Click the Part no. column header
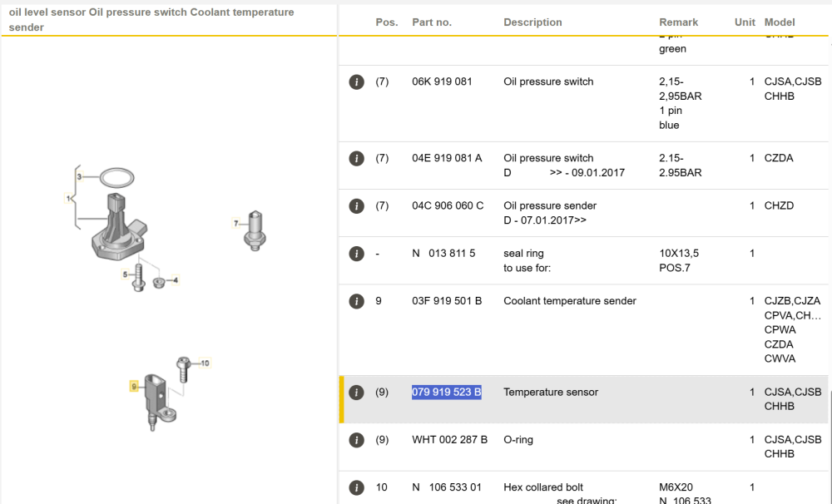 click(x=432, y=22)
